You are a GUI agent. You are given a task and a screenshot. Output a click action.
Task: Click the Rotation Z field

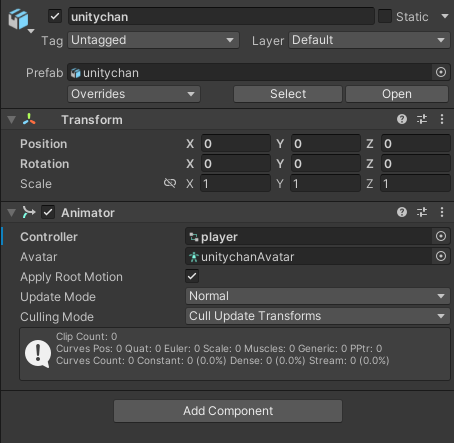click(x=416, y=164)
